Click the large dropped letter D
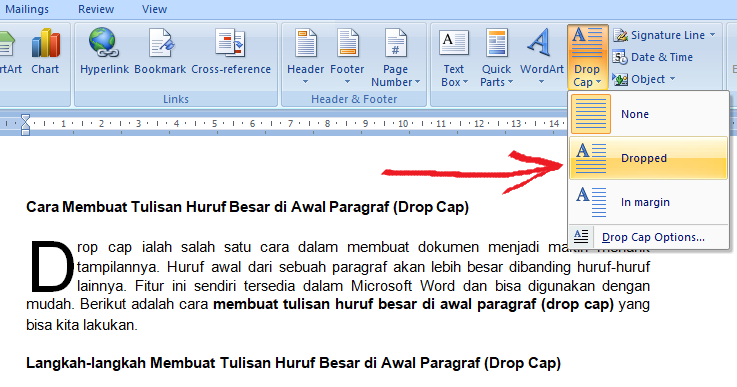This screenshot has height=387, width=737. point(51,266)
